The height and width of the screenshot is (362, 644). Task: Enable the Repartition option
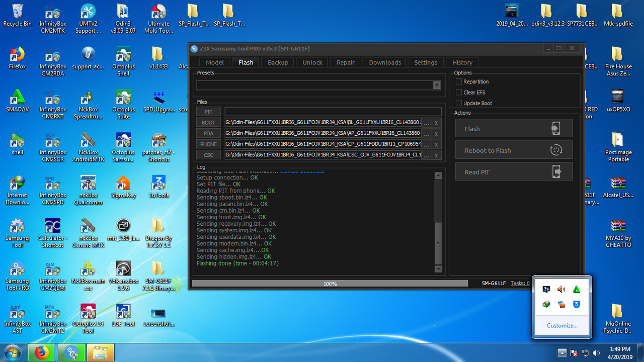pos(459,81)
